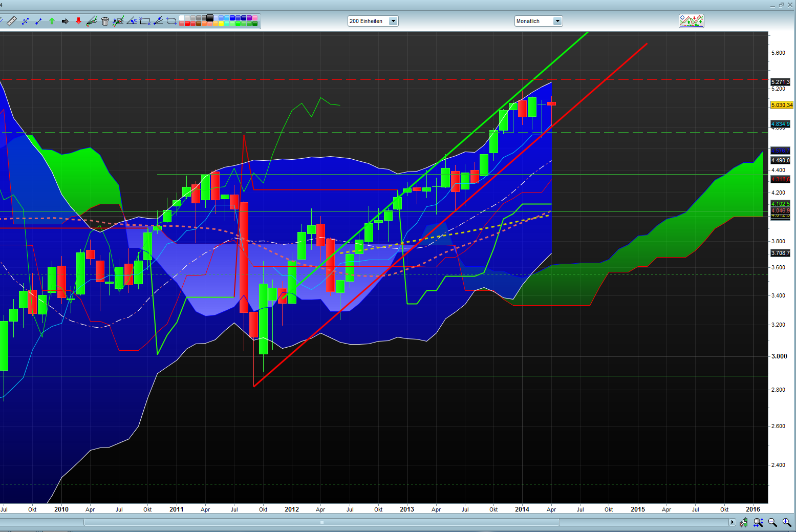Select the rectangle drawing tool

pos(145,21)
